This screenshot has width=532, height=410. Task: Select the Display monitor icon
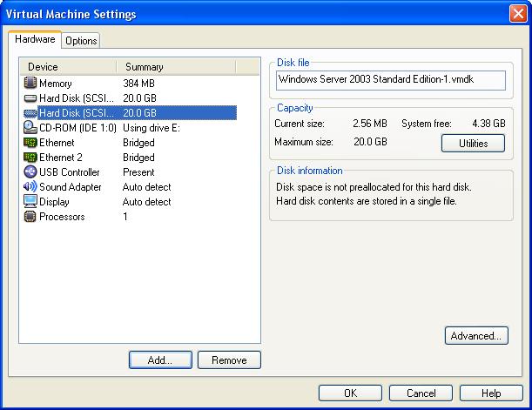(30, 202)
